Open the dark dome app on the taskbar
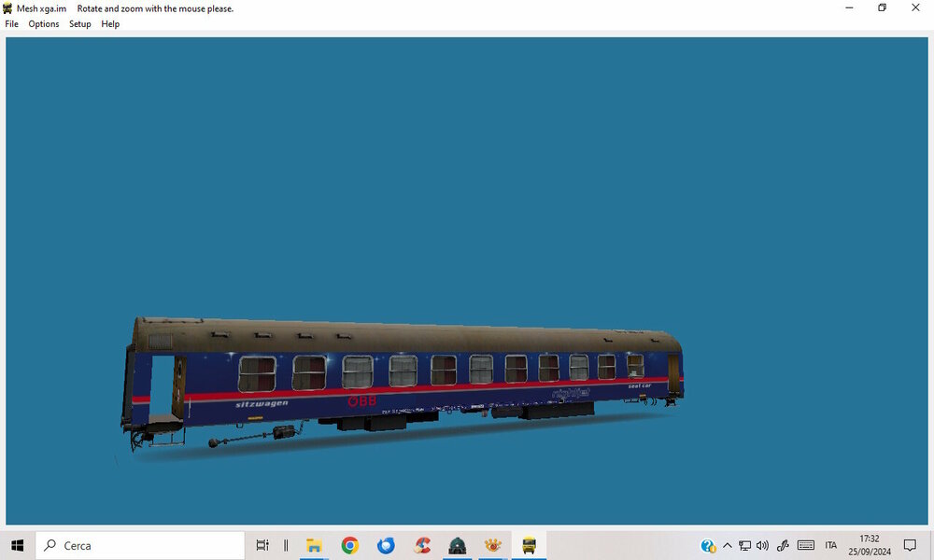The image size is (934, 560). tap(458, 545)
